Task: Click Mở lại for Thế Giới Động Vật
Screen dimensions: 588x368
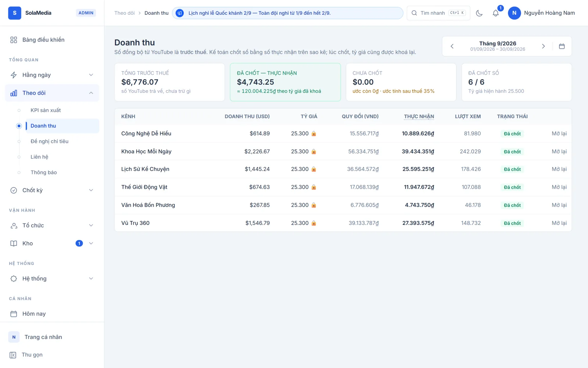Action: click(559, 187)
